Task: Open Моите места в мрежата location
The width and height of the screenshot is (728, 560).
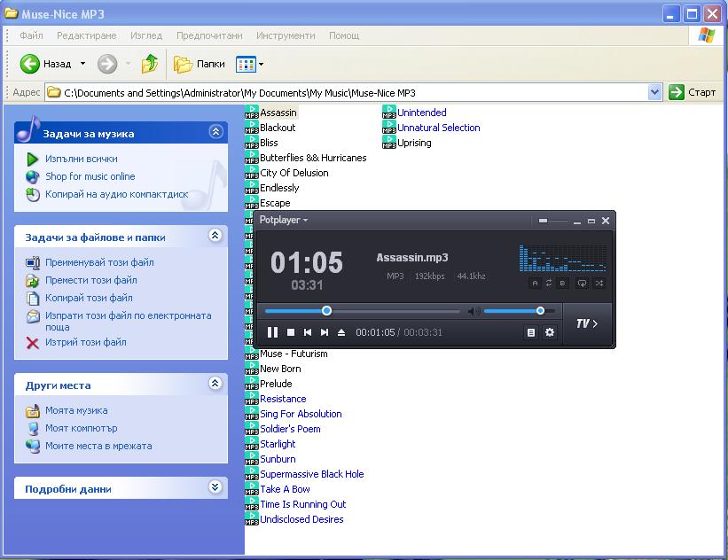Action: point(98,446)
